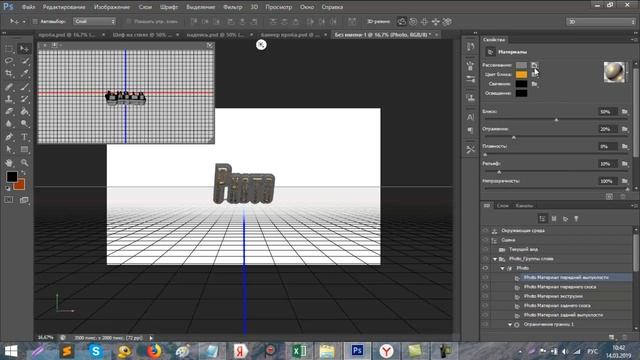Click the Рассеивание color swatch

521,65
